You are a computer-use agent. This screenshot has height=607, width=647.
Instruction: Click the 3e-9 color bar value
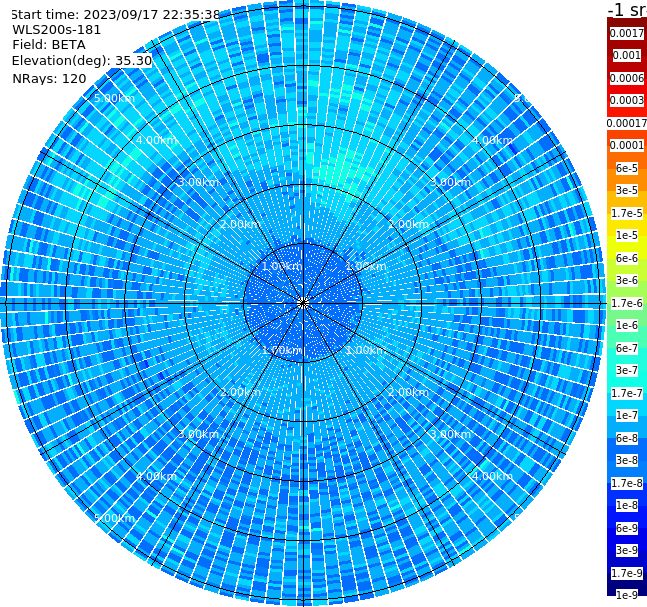coord(627,550)
